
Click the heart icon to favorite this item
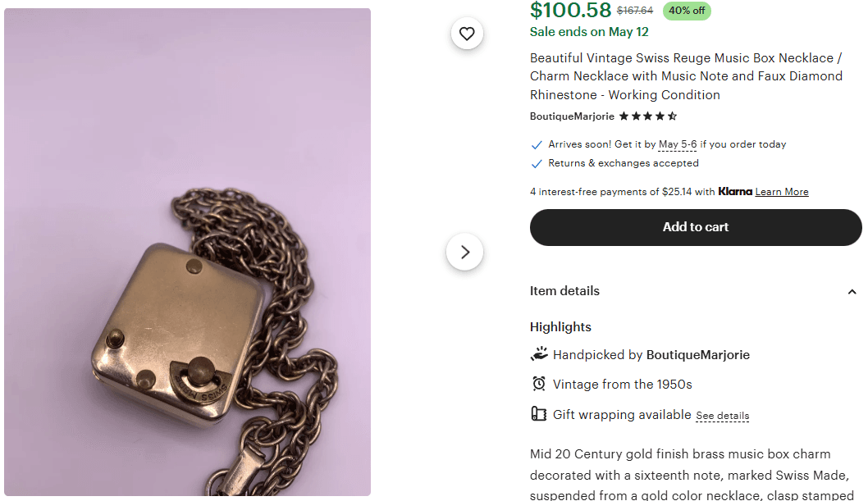tap(467, 34)
